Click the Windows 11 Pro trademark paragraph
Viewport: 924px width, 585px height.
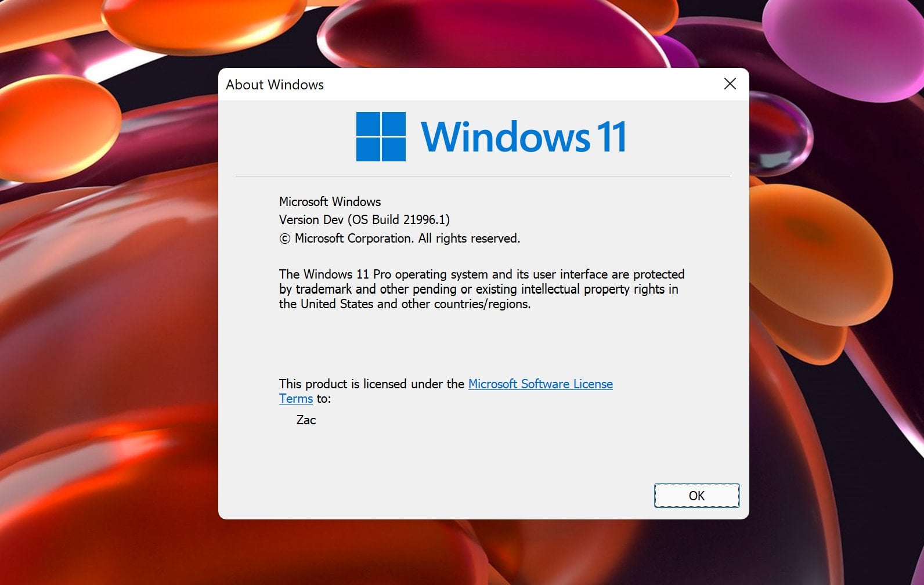(482, 289)
